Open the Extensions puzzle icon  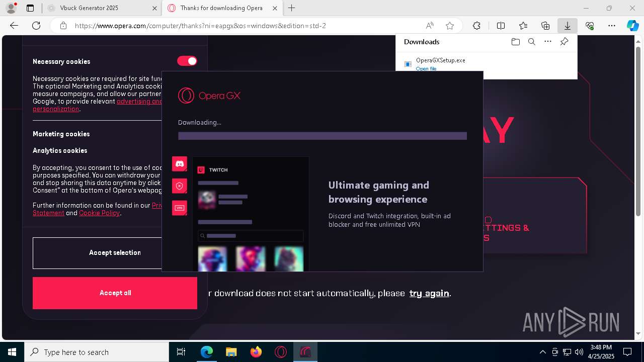tap(476, 26)
